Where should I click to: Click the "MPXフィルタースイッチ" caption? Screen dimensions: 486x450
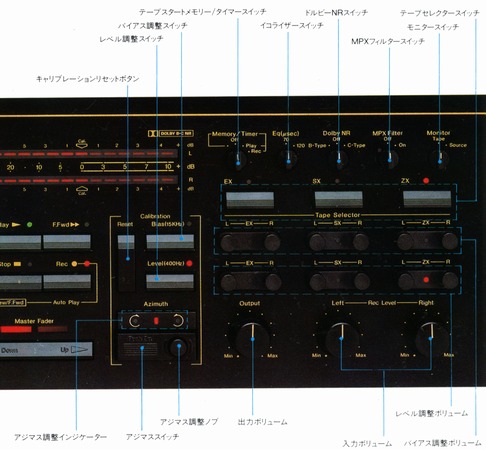click(x=388, y=41)
